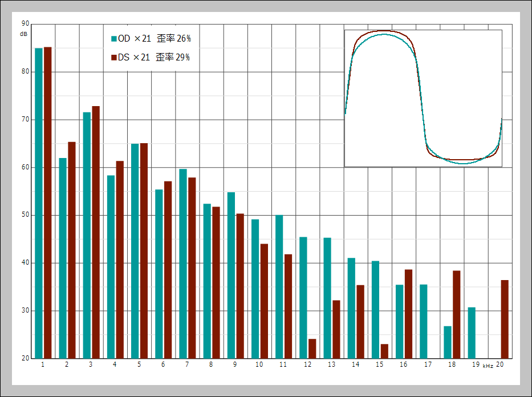This screenshot has width=532, height=397.
Task: Click the y-axis label '80'
Action: [x=26, y=72]
